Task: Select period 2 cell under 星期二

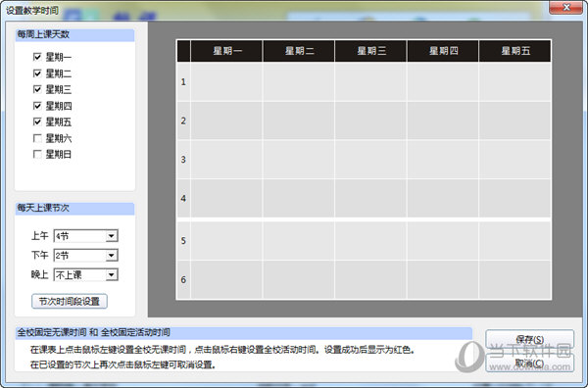Action: tap(299, 121)
